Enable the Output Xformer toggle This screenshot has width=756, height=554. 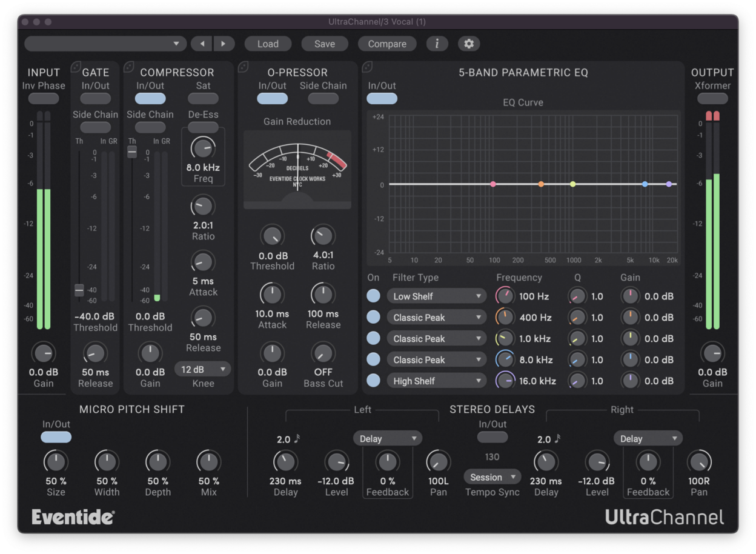(712, 98)
